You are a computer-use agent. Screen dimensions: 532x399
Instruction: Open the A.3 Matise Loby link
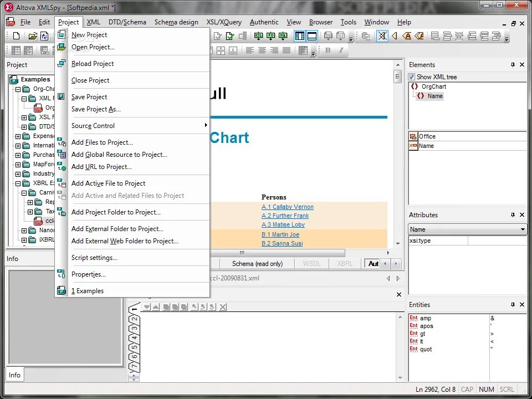pos(283,224)
